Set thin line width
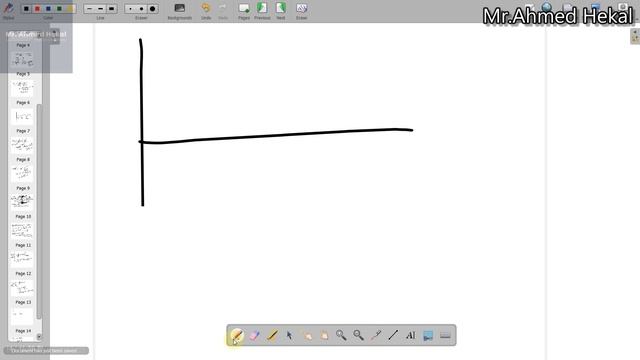Image resolution: width=640 pixels, height=360 pixels. [89, 9]
